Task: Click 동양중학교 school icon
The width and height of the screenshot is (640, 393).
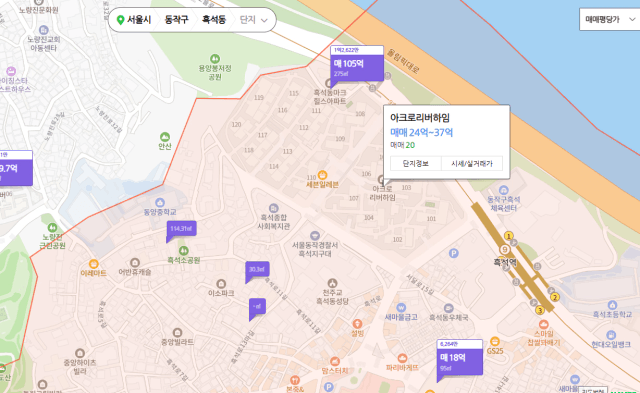Action: tap(160, 202)
